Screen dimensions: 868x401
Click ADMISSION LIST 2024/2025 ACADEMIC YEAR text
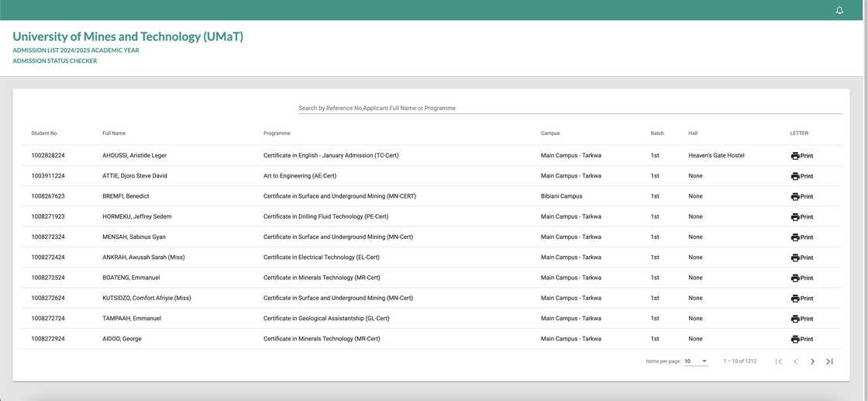(76, 50)
